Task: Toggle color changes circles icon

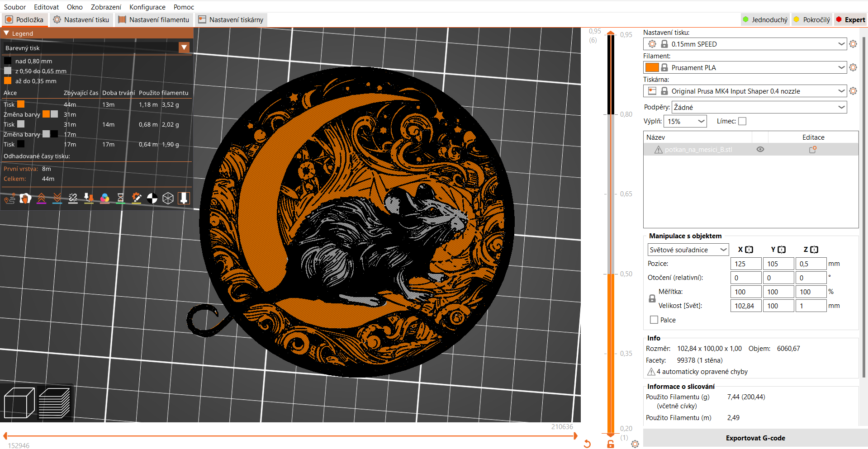Action: 104,198
